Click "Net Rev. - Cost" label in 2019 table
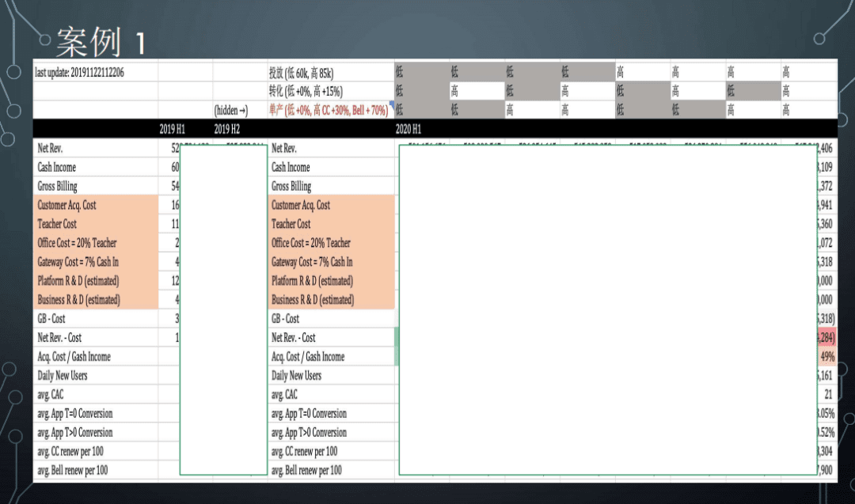This screenshot has height=504, width=855. 59,338
